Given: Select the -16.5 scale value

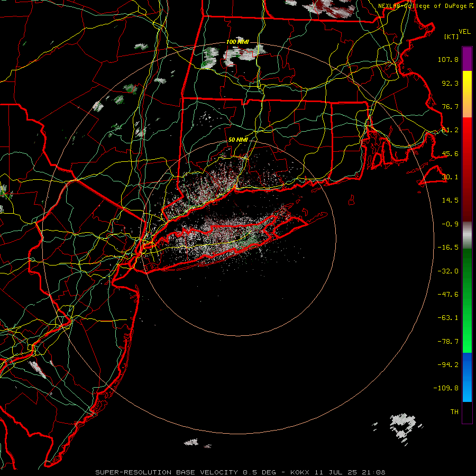Looking at the screenshot, I should tap(448, 248).
